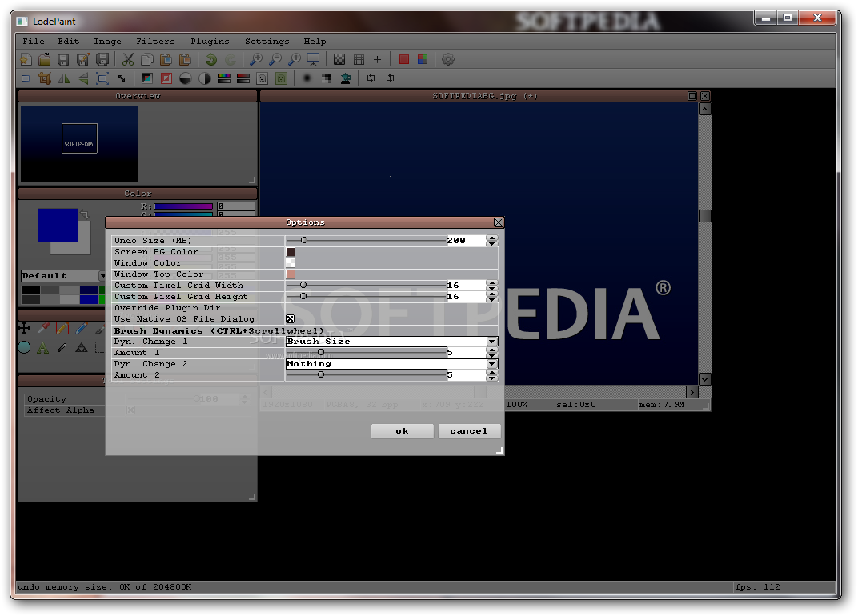Open the Filters menu
Viewport: 858px width, 616px height.
[x=155, y=42]
